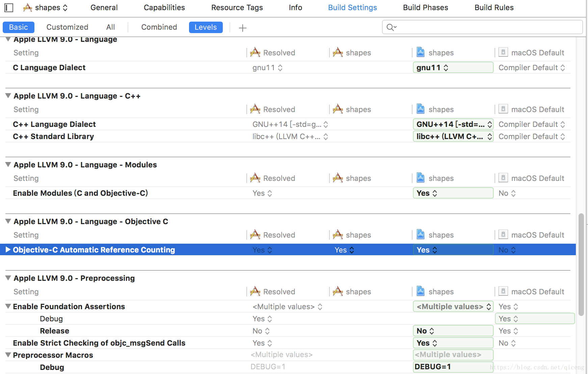Open the Build Rules tab
588x374 pixels.
[x=494, y=7]
